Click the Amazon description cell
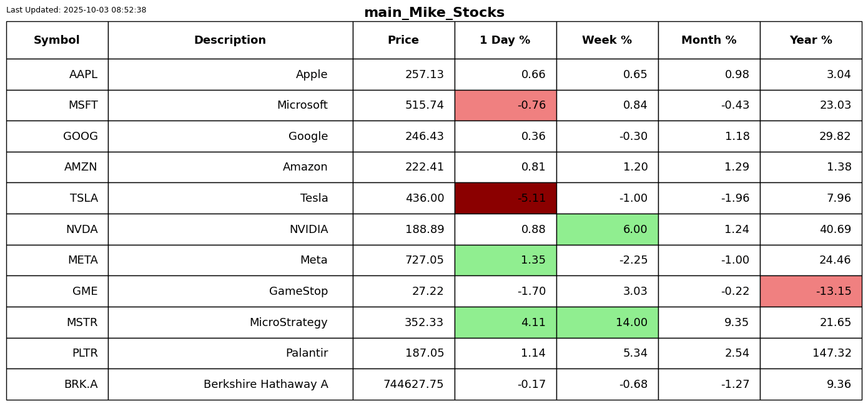Image resolution: width=868 pixels, height=406 pixels. [x=230, y=167]
